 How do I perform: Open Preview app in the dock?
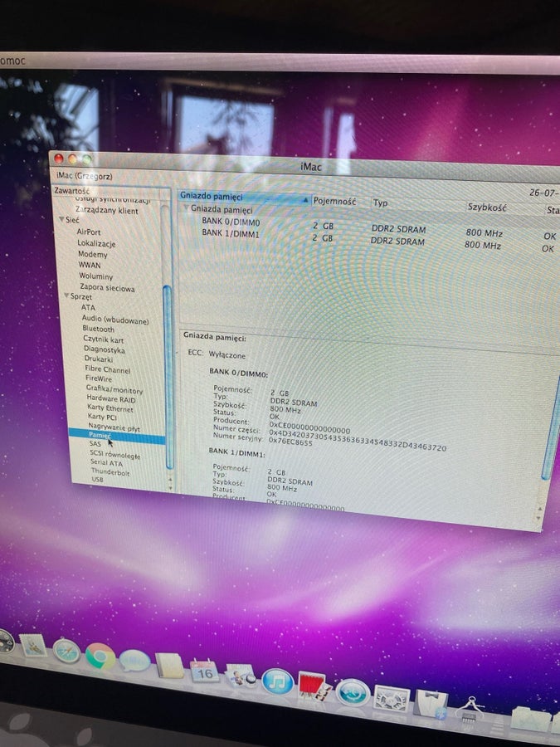pos(241,676)
